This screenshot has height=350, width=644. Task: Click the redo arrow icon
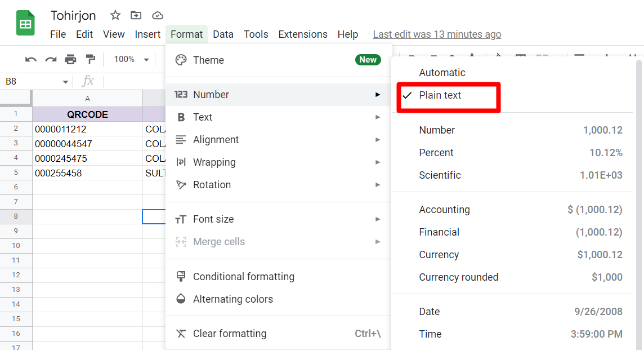51,60
